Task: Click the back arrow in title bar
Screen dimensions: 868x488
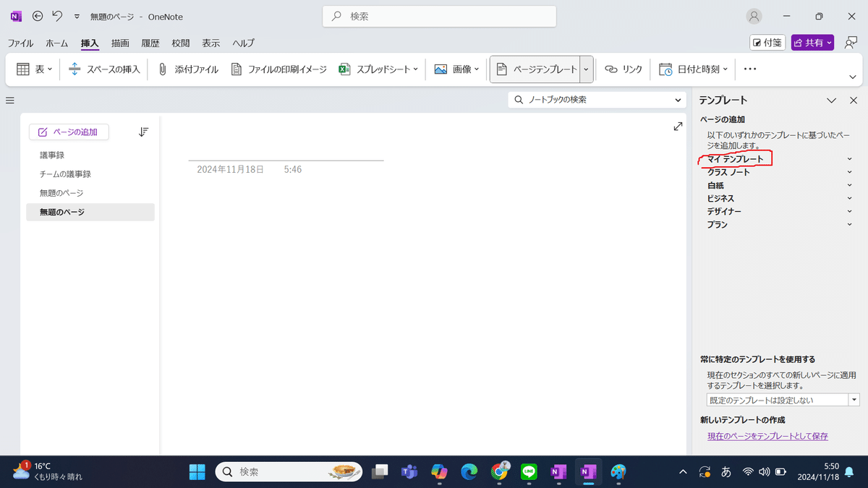Action: (x=38, y=16)
